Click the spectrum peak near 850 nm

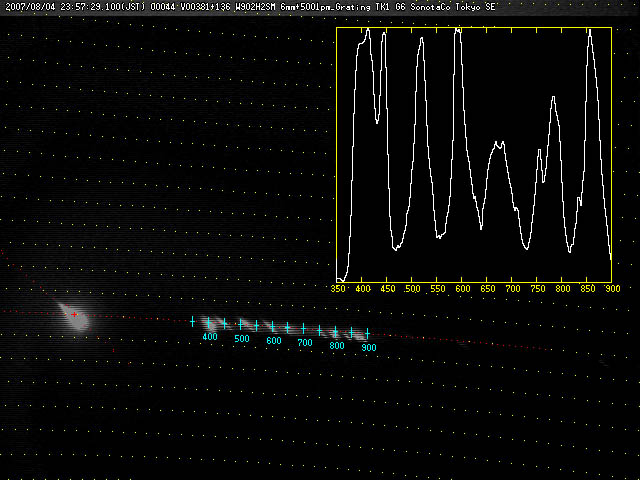point(591,32)
